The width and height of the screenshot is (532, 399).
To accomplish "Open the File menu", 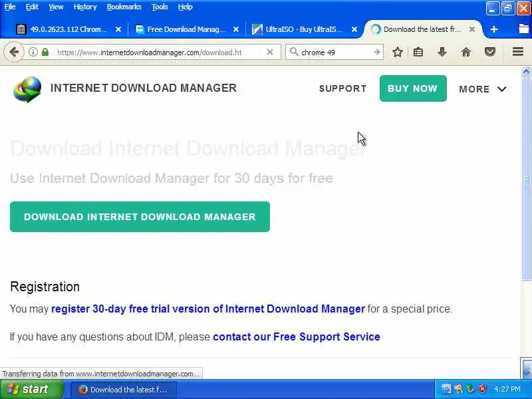I will pyautogui.click(x=10, y=7).
